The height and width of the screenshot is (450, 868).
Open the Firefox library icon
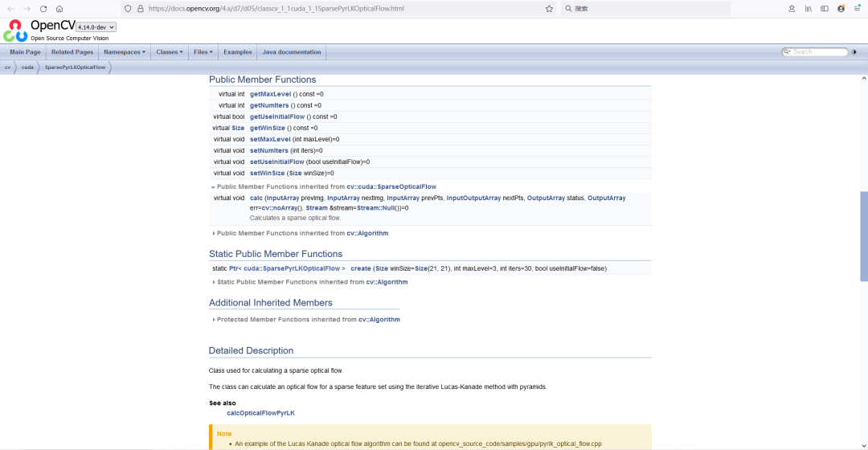pyautogui.click(x=809, y=9)
